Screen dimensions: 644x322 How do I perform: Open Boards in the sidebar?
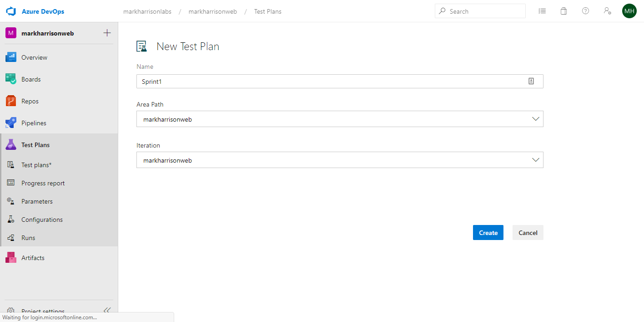(31, 79)
